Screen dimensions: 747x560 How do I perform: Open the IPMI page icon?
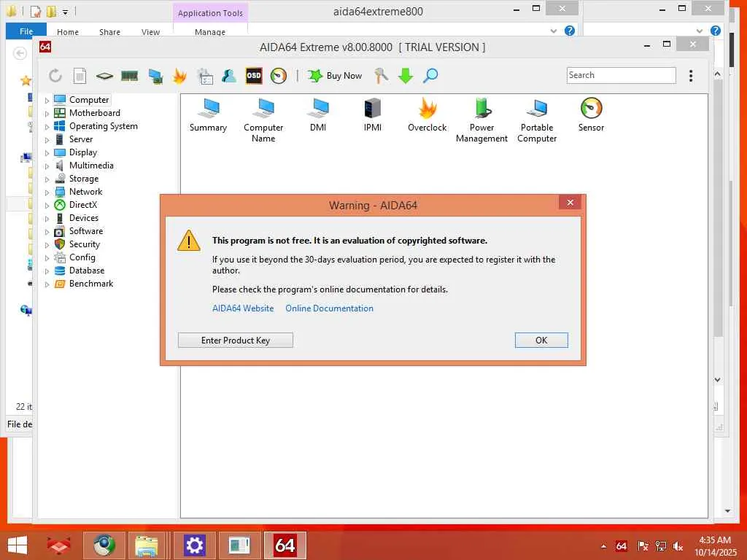373,114
